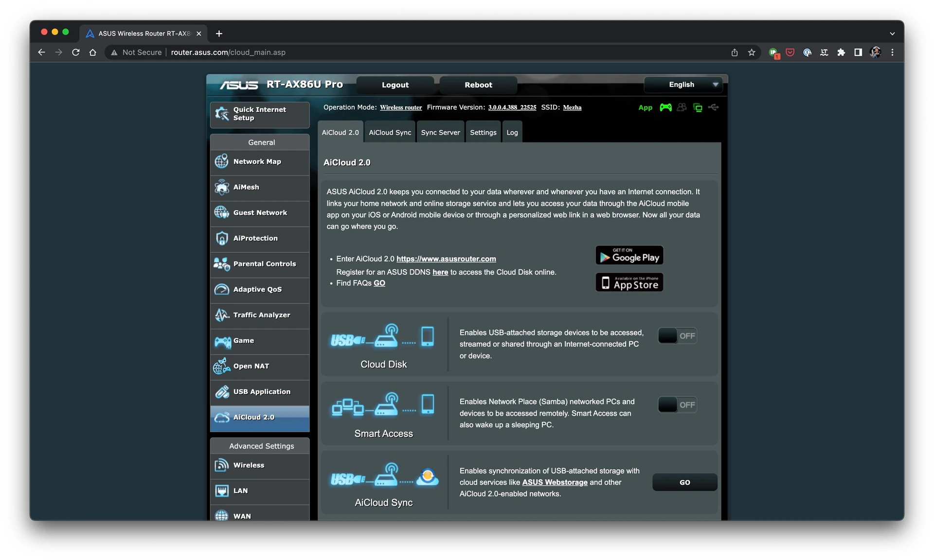The height and width of the screenshot is (560, 934).
Task: Click the green network devices status icon
Action: click(698, 107)
